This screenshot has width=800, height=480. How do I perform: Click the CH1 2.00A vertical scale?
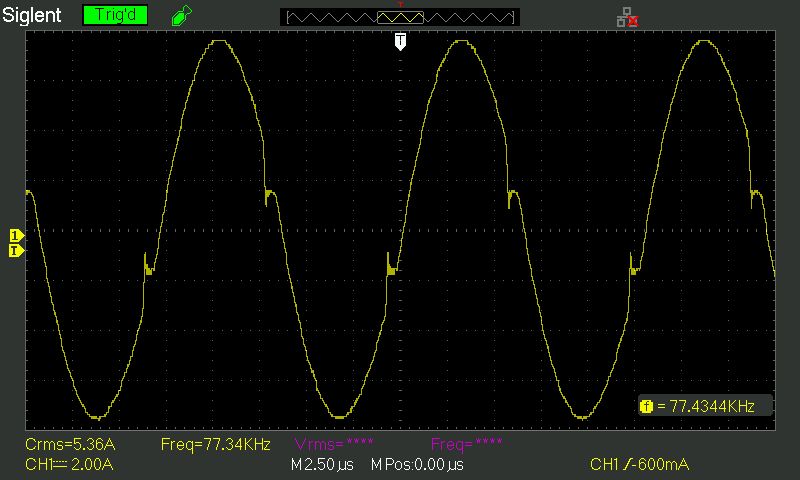(x=69, y=465)
